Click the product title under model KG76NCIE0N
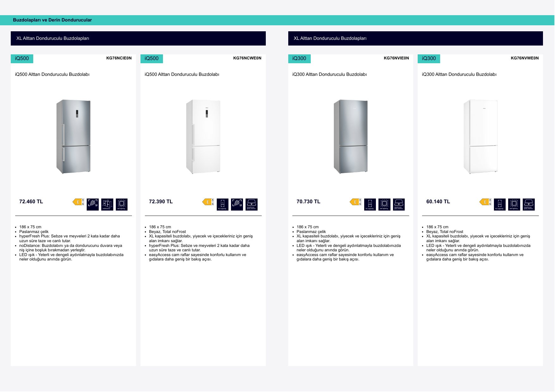 click(52, 74)
